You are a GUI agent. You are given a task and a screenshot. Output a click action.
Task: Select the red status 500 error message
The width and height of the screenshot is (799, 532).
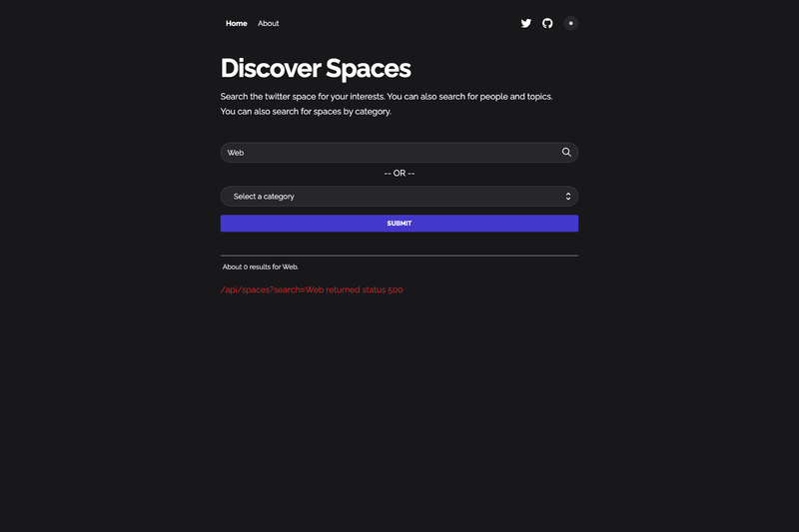(x=312, y=289)
